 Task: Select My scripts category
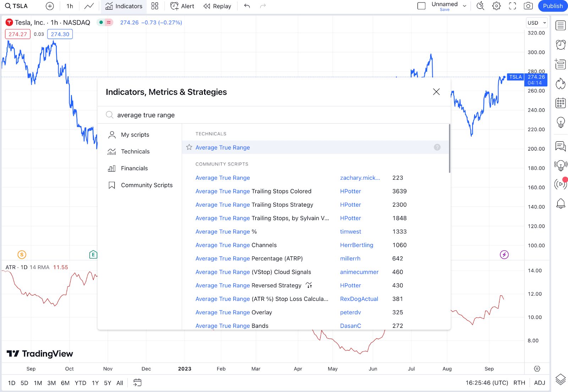(x=140, y=135)
